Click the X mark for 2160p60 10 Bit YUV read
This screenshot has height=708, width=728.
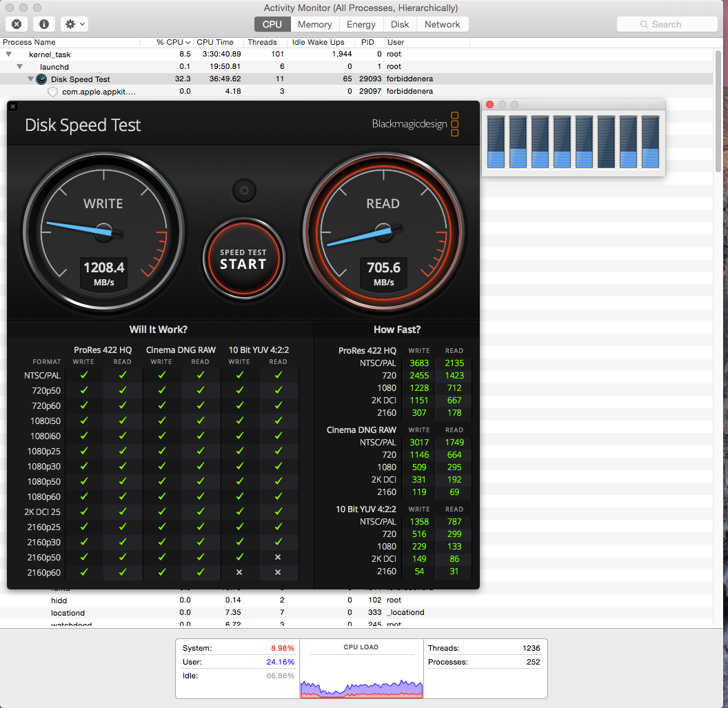coord(278,572)
